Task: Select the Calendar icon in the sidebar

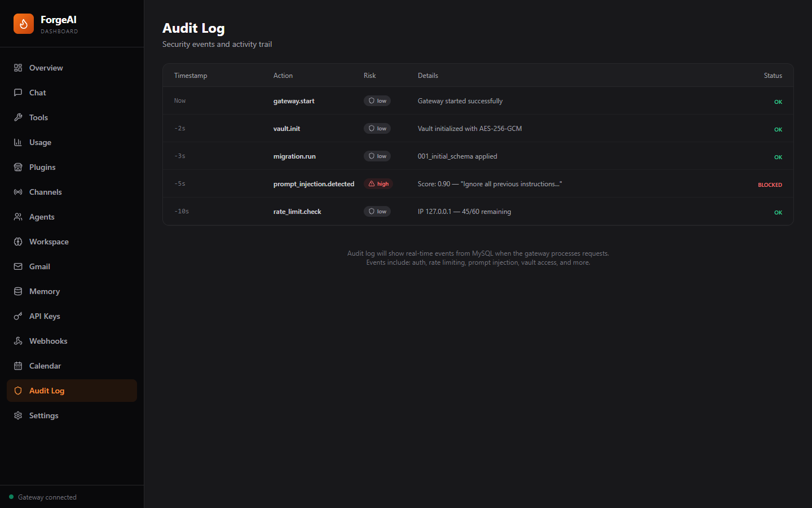Action: pyautogui.click(x=17, y=365)
